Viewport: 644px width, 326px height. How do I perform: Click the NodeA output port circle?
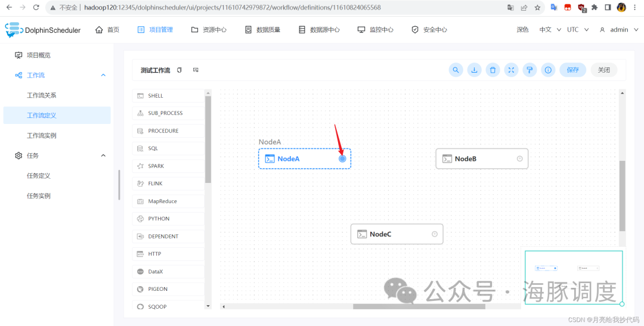pyautogui.click(x=342, y=159)
